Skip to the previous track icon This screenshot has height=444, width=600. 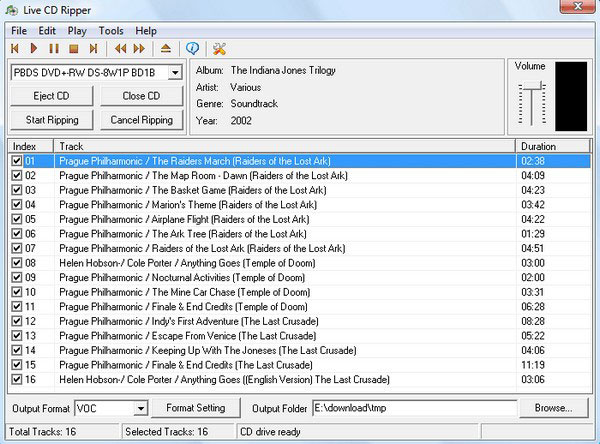tap(16, 48)
